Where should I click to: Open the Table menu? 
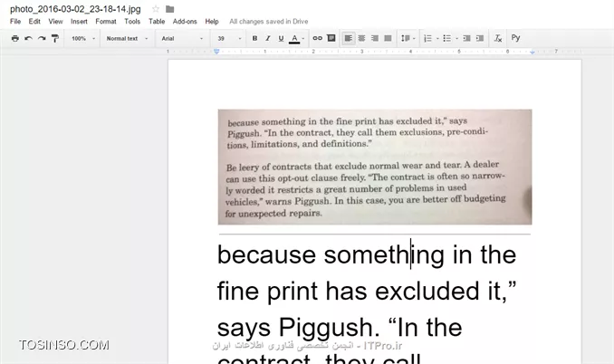(157, 22)
